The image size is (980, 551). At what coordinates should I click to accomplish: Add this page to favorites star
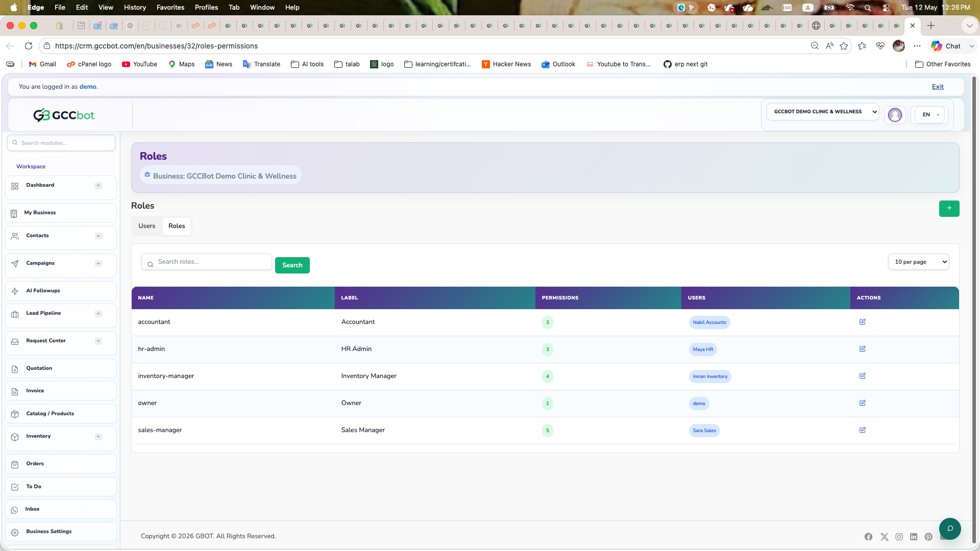[x=844, y=46]
